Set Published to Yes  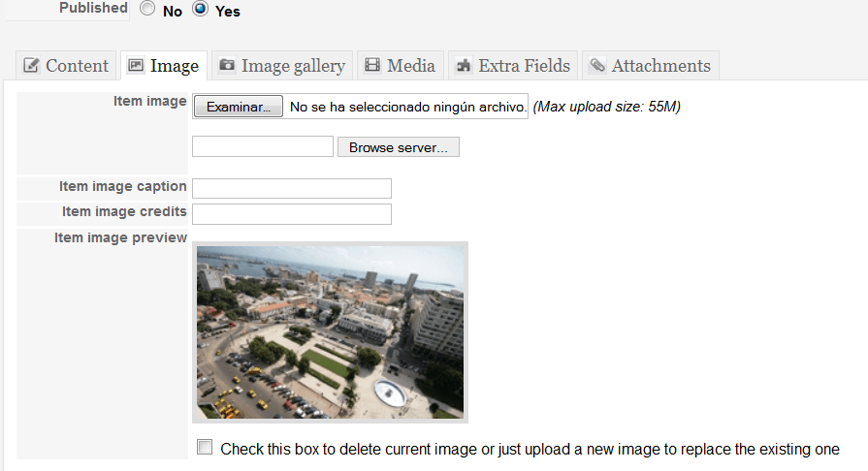point(200,9)
